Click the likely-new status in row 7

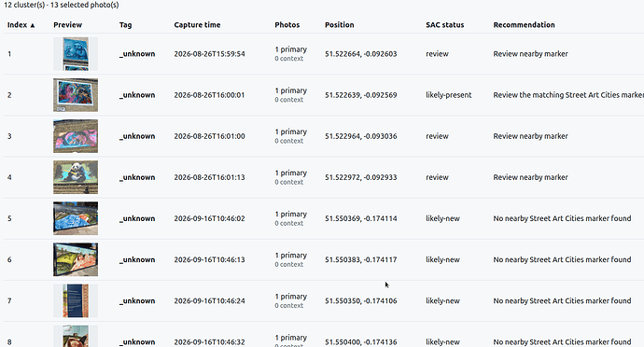click(442, 300)
